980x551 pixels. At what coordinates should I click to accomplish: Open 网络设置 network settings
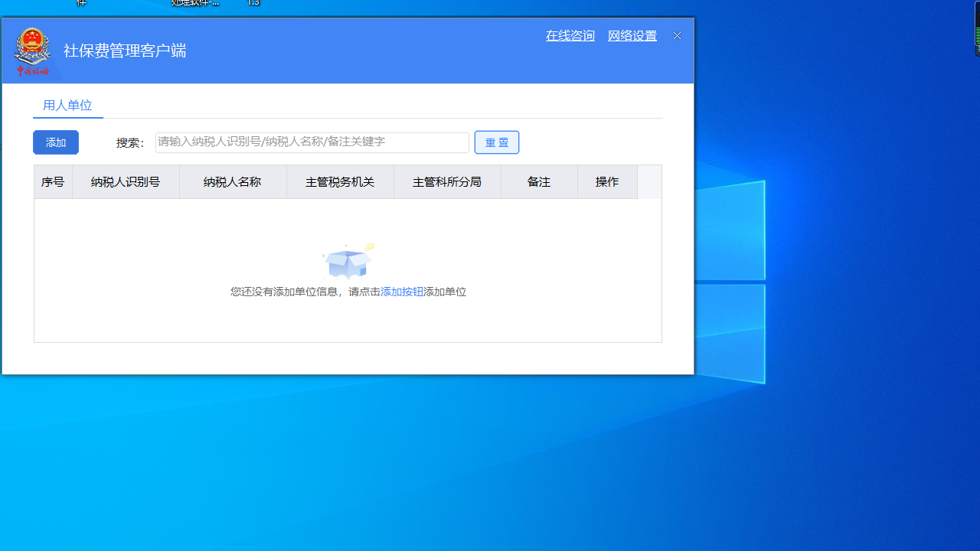coord(632,35)
